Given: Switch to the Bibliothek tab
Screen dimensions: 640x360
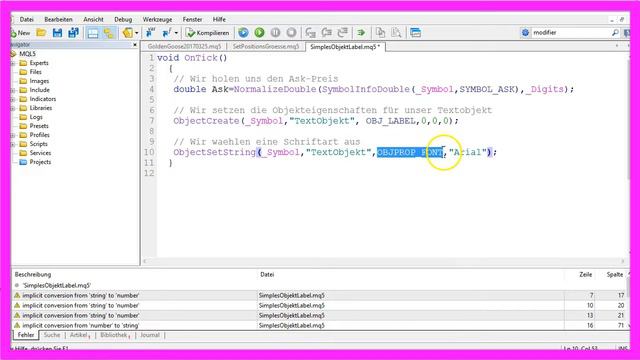Looking at the screenshot, I should (x=114, y=335).
